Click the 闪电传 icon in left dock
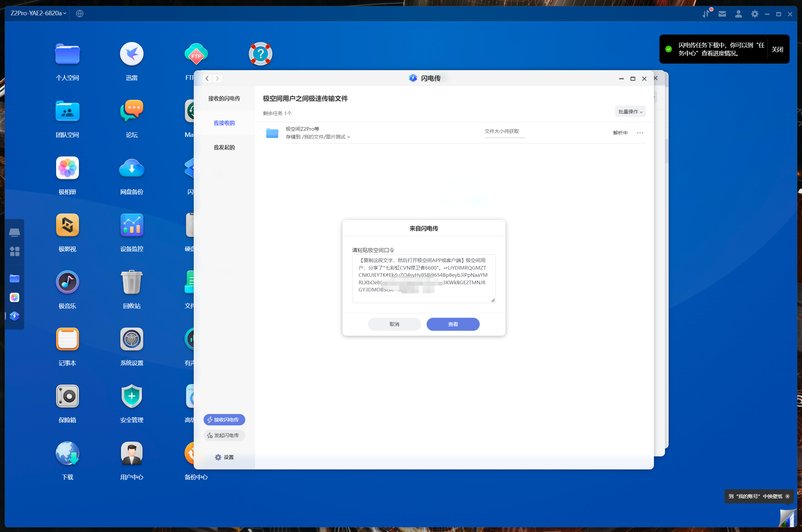Viewport: 802px width, 532px height. pos(14,316)
